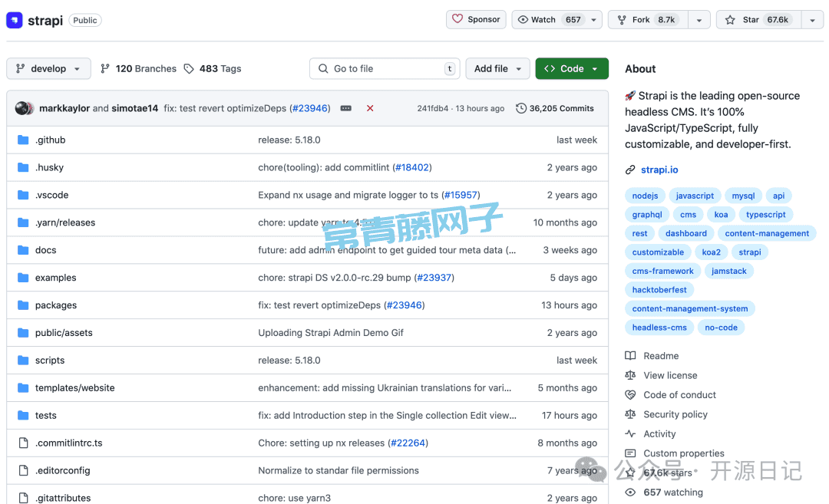829x504 pixels.
Task: Open the tests folder
Action: [45, 415]
